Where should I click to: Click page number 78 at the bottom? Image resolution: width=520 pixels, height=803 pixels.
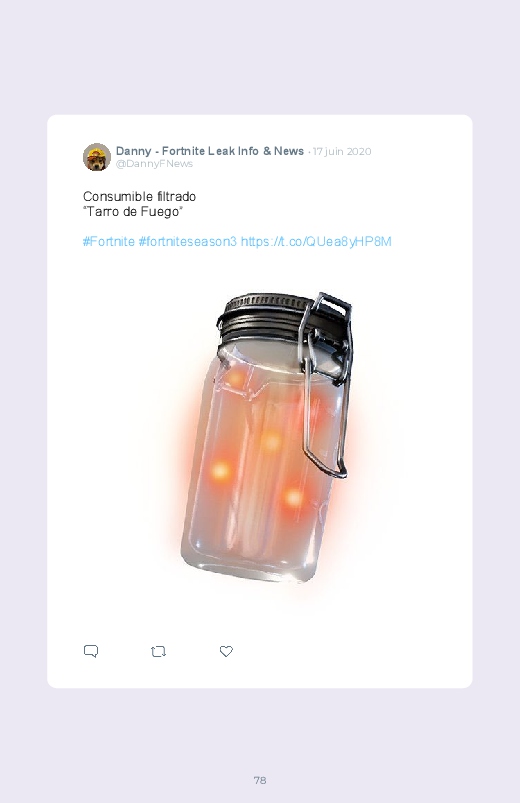[260, 780]
